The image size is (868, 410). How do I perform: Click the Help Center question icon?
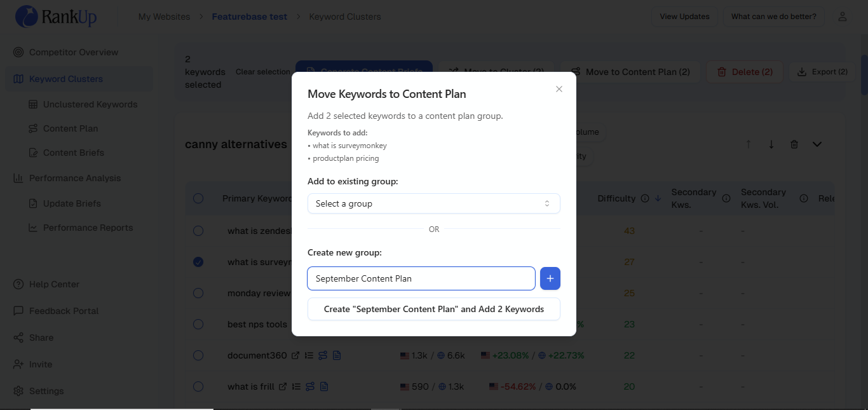point(18,284)
